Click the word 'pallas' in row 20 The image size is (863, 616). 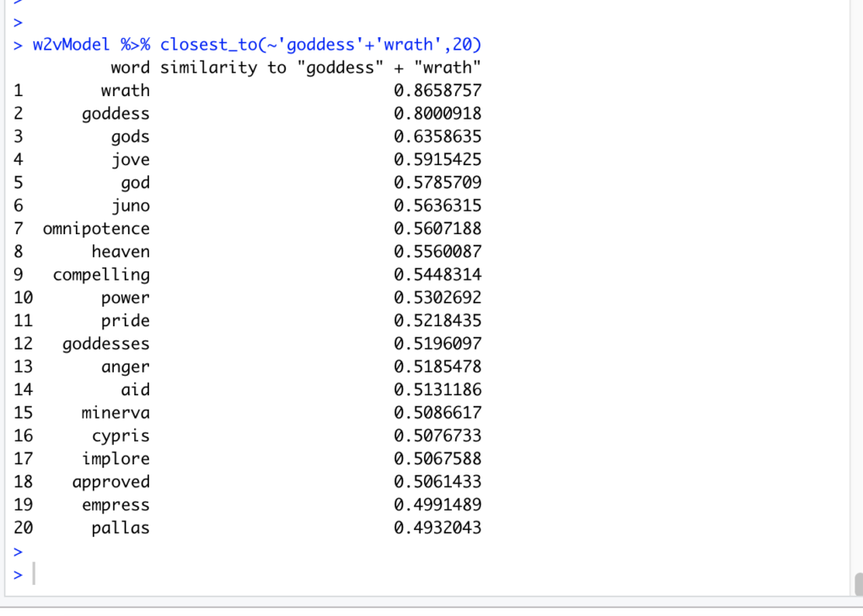(121, 528)
